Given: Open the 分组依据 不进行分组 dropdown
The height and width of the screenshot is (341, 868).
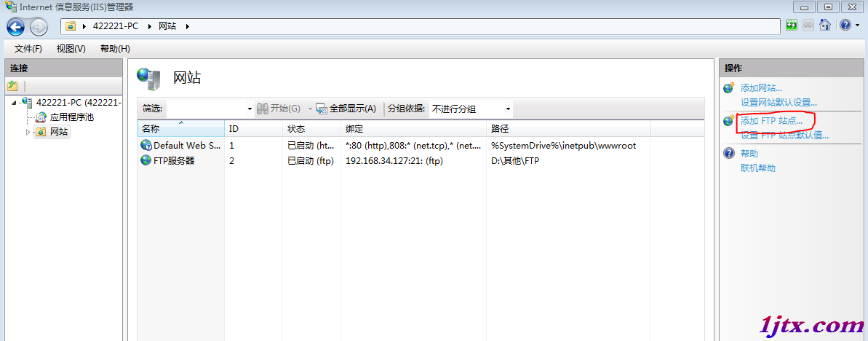Looking at the screenshot, I should pos(471,109).
